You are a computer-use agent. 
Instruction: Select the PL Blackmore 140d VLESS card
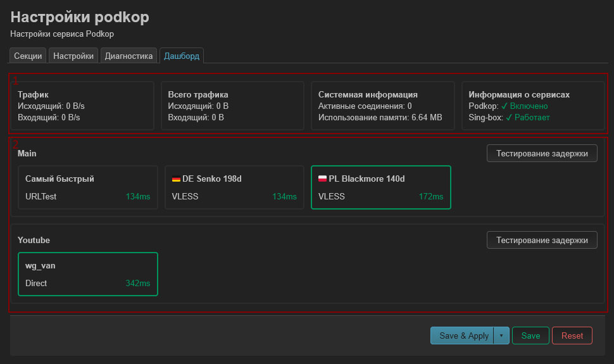(x=380, y=187)
